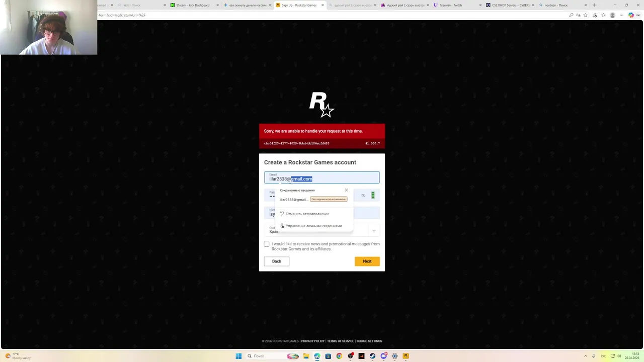Open the Privacy Policy footer link
Image resolution: width=644 pixels, height=362 pixels.
tap(313, 341)
